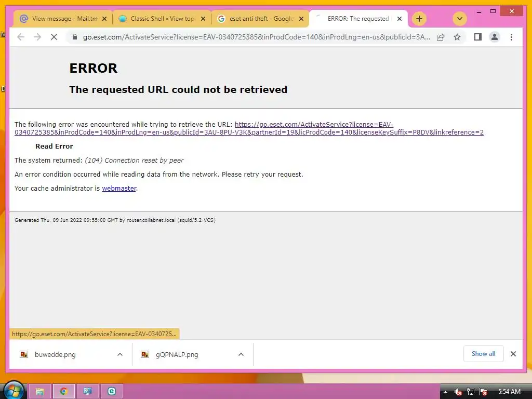
Task: Go back with the browser back arrow
Action: [x=21, y=37]
